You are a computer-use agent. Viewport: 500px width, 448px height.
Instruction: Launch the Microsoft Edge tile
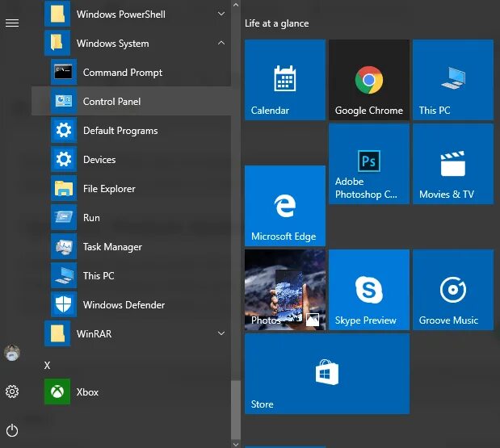[285, 206]
